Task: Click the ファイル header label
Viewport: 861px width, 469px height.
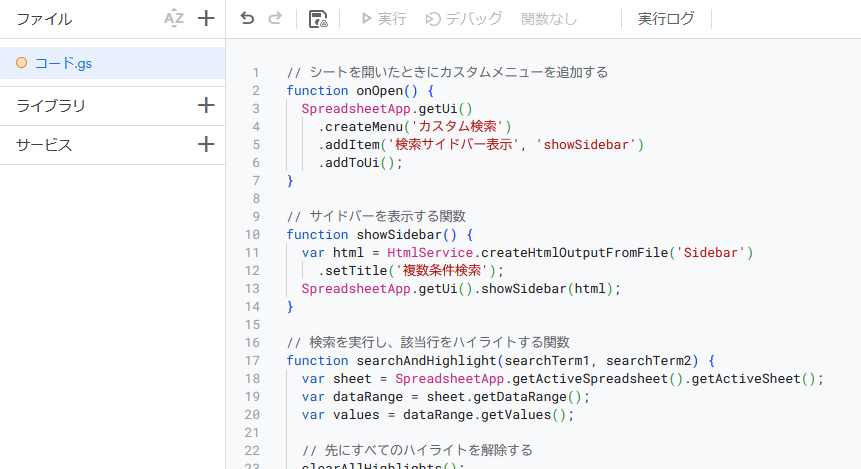Action: [x=44, y=19]
